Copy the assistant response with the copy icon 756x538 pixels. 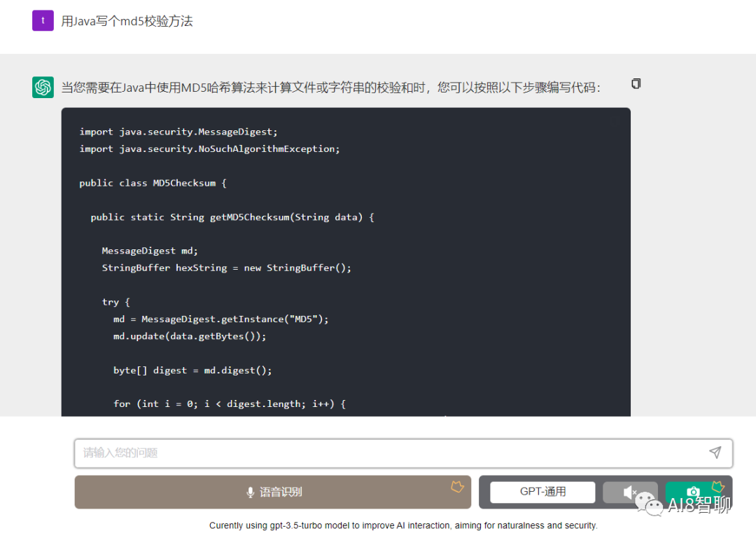[x=636, y=84]
